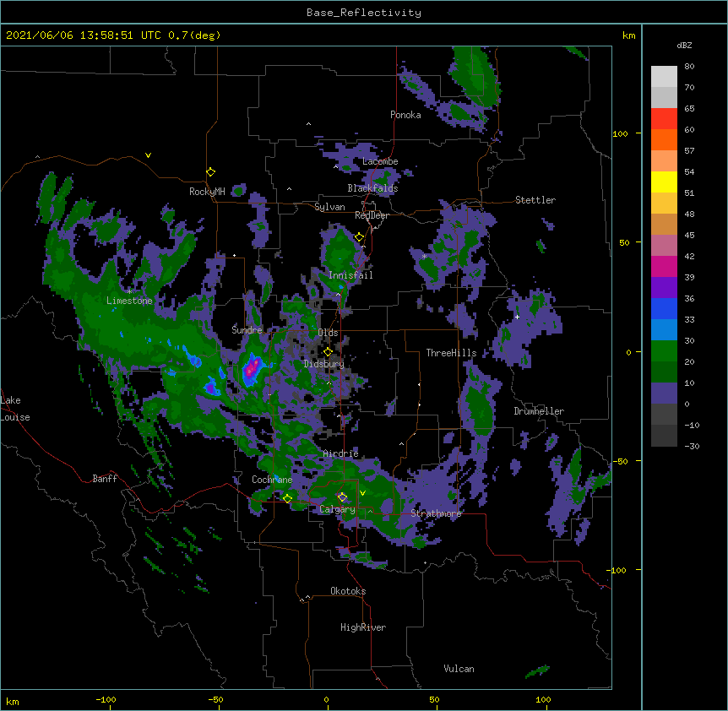Click the -100 km mark on bottom axis
Screen dimensions: 728x711
pos(106,699)
